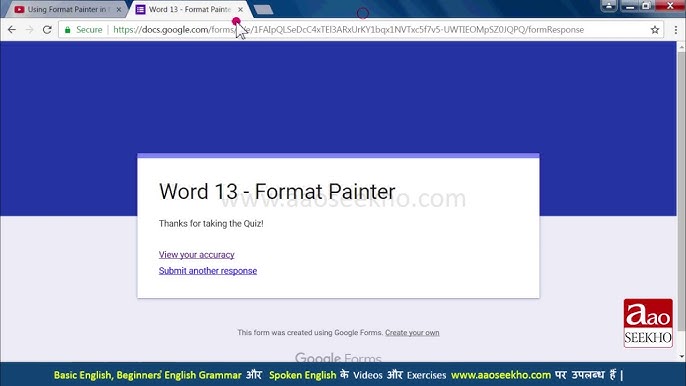Follow the Create your own link
Image resolution: width=686 pixels, height=386 pixels.
[412, 333]
